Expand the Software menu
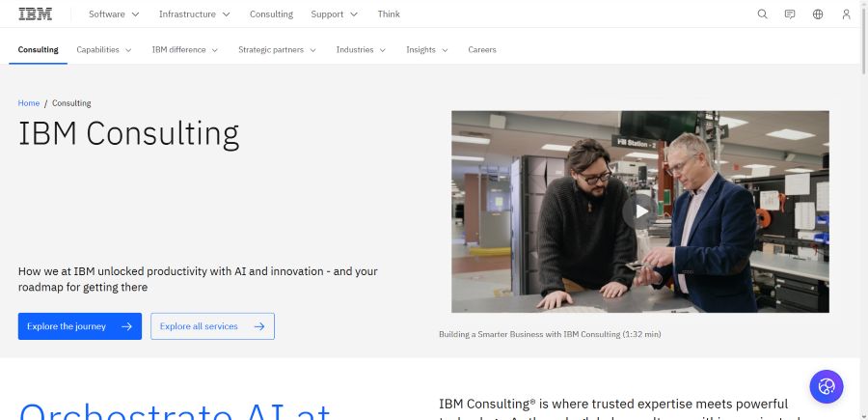 [x=114, y=14]
